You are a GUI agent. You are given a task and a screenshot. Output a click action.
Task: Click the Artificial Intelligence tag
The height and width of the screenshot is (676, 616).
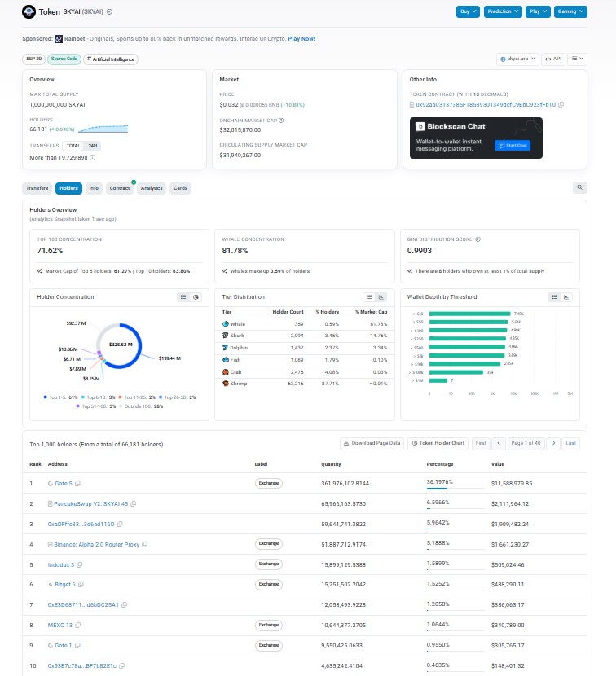point(111,59)
